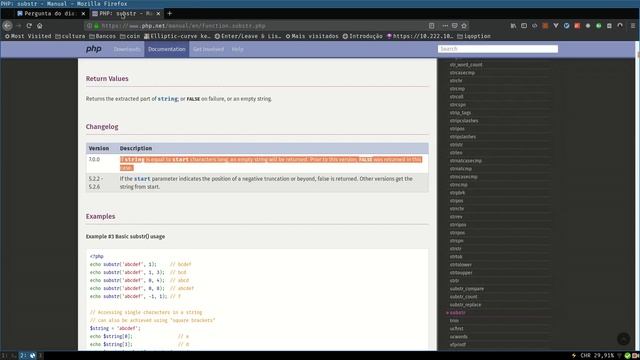The width and height of the screenshot is (640, 360).
Task: Open page actions three-dots menu
Action: click(445, 26)
